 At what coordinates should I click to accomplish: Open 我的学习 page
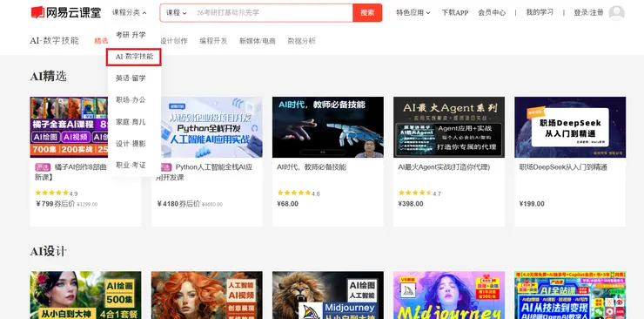tap(540, 12)
